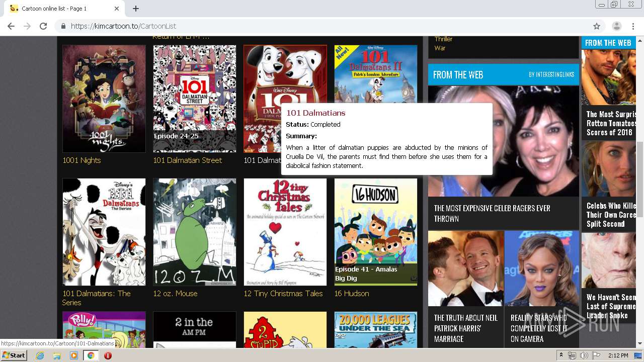This screenshot has height=362, width=644.
Task: Open the 2 in the AM PM poster
Action: [x=195, y=330]
